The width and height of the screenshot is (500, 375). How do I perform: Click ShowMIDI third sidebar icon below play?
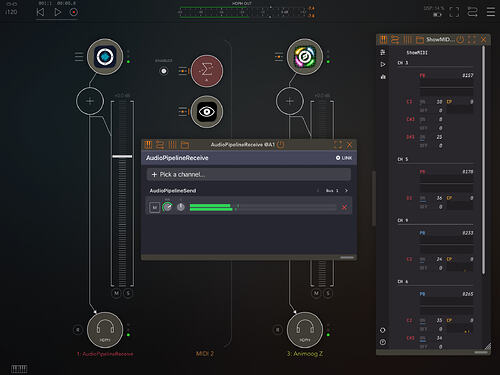383,76
